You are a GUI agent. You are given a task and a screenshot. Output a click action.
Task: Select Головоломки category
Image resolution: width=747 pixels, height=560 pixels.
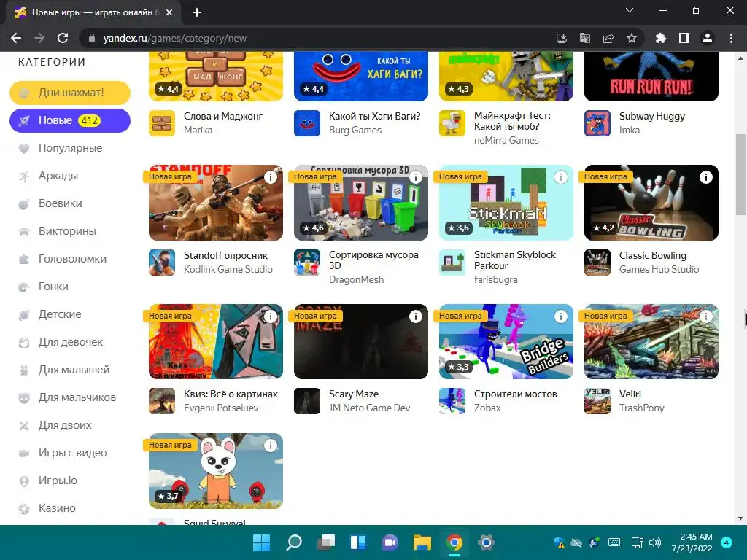(70, 259)
